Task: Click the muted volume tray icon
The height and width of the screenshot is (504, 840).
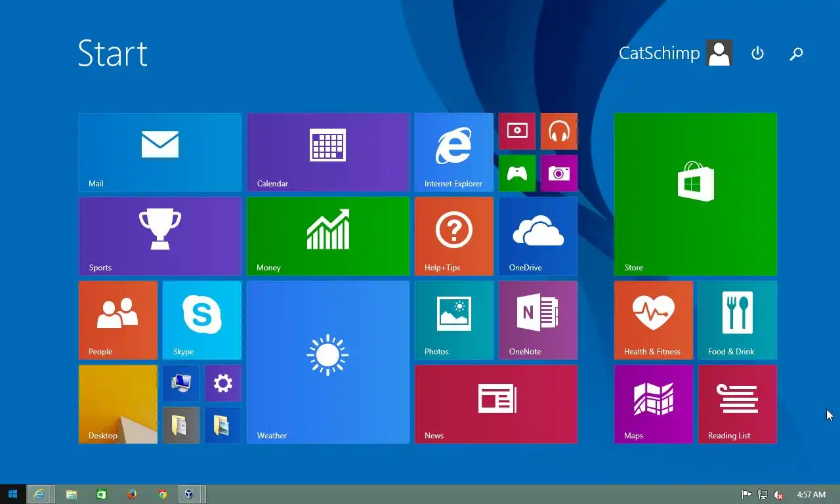Action: click(x=778, y=495)
